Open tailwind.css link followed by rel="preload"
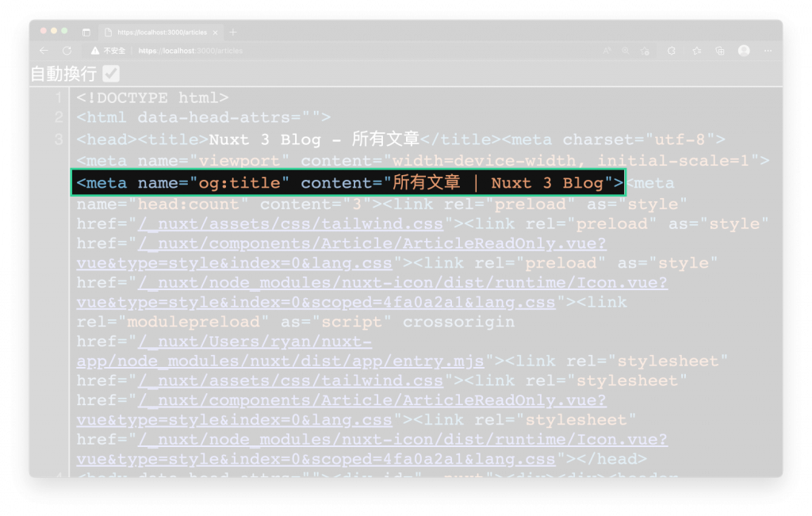 click(x=290, y=224)
